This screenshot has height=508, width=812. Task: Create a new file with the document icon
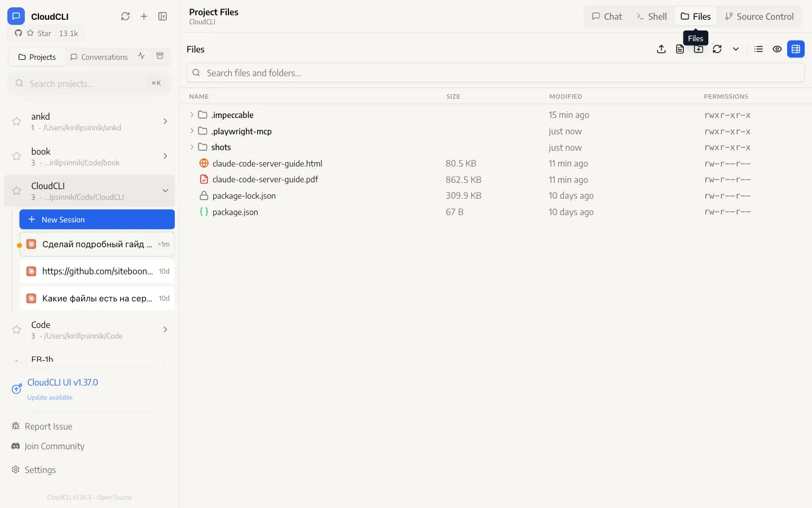point(680,49)
